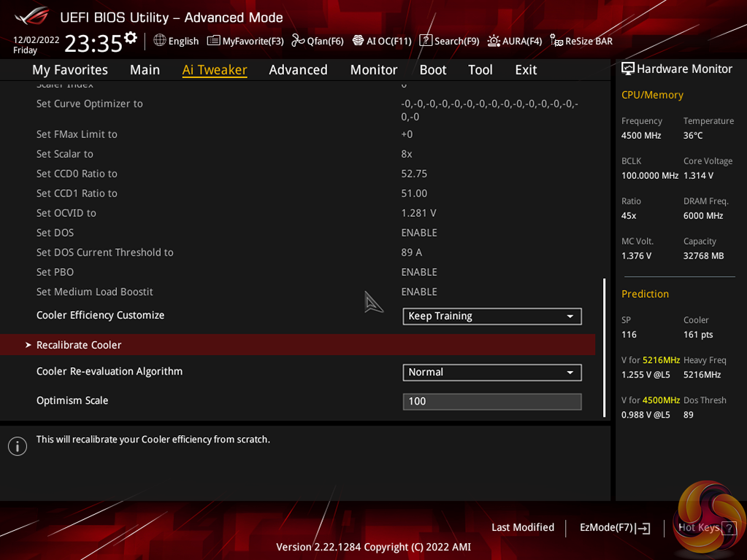Click the Last Modified button
The image size is (747, 560).
coord(522,528)
